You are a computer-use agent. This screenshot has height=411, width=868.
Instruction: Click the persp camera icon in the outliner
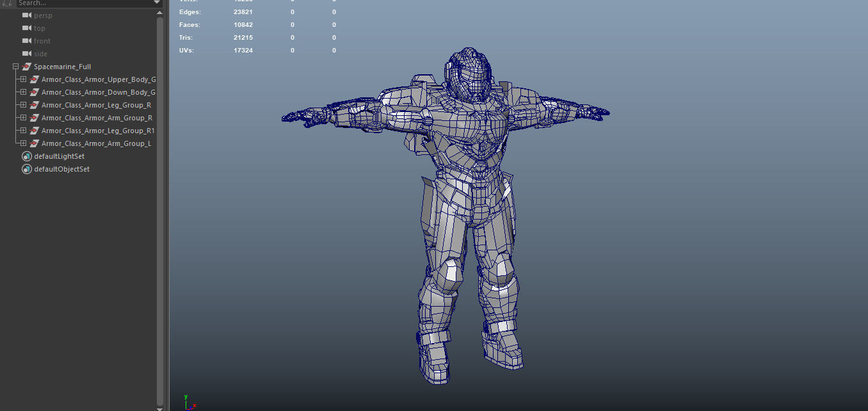coord(26,15)
